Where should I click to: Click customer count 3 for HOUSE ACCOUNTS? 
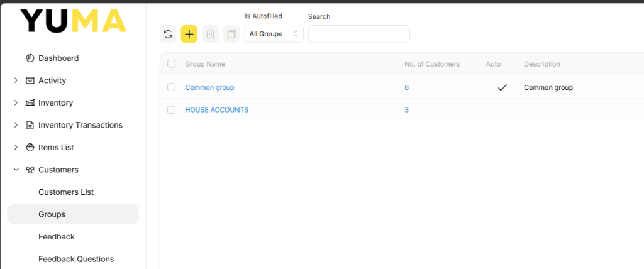pyautogui.click(x=407, y=109)
